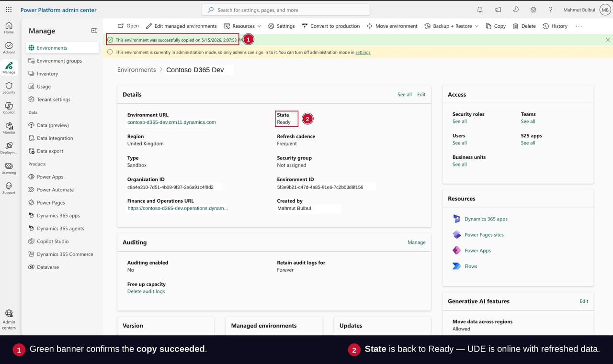
Task: Click the megaphone announcements icon in header
Action: tap(498, 10)
